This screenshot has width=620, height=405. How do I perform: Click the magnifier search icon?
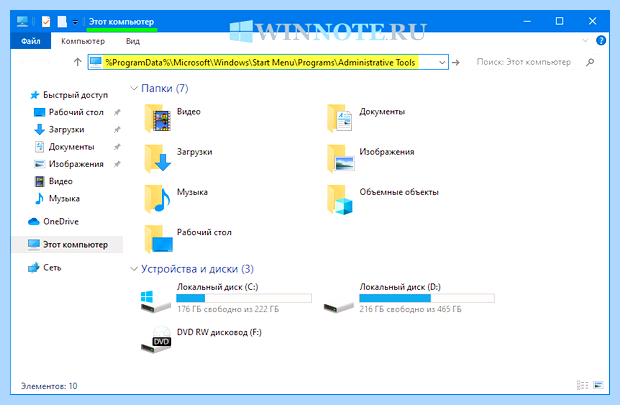click(x=590, y=62)
